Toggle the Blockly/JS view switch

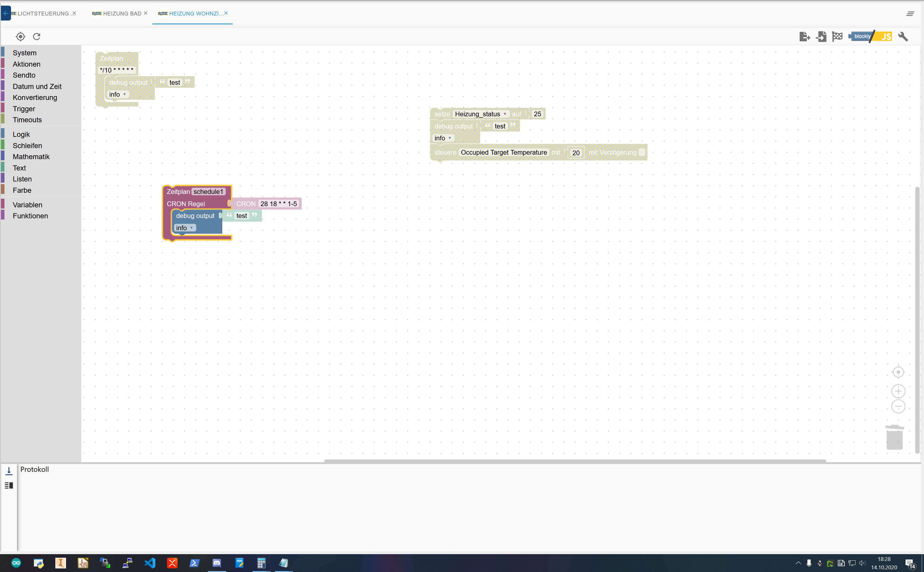pos(870,36)
